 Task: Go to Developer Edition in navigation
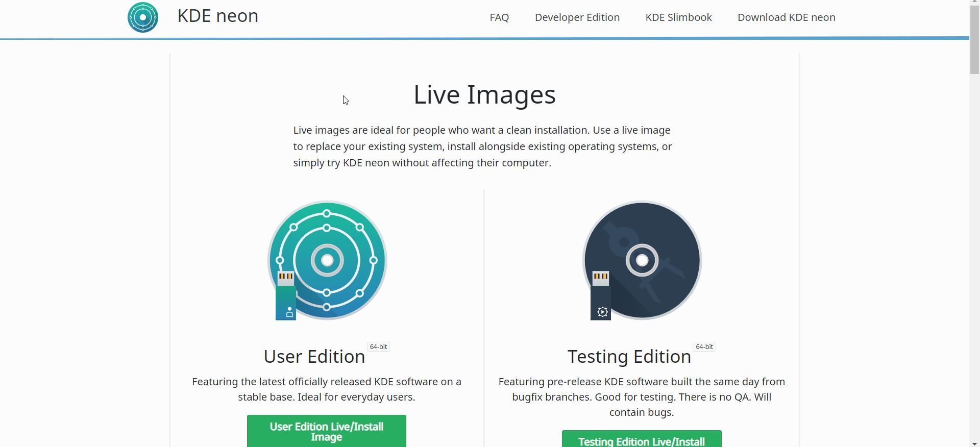pos(577,17)
